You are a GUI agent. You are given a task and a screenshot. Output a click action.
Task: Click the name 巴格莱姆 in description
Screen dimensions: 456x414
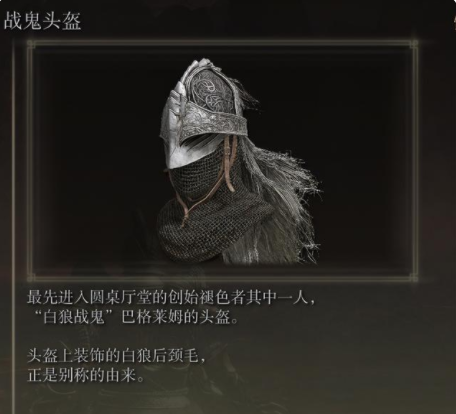coord(151,317)
